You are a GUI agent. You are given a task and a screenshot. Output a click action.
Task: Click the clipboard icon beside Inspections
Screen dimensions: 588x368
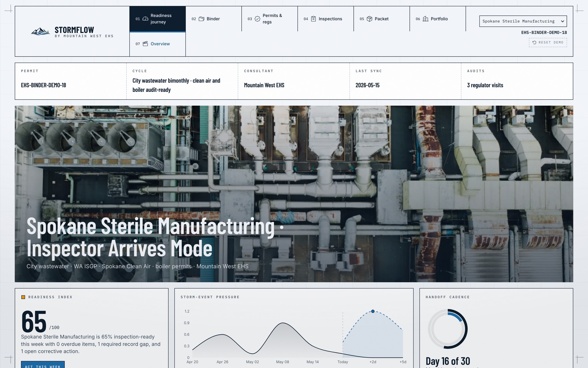313,19
